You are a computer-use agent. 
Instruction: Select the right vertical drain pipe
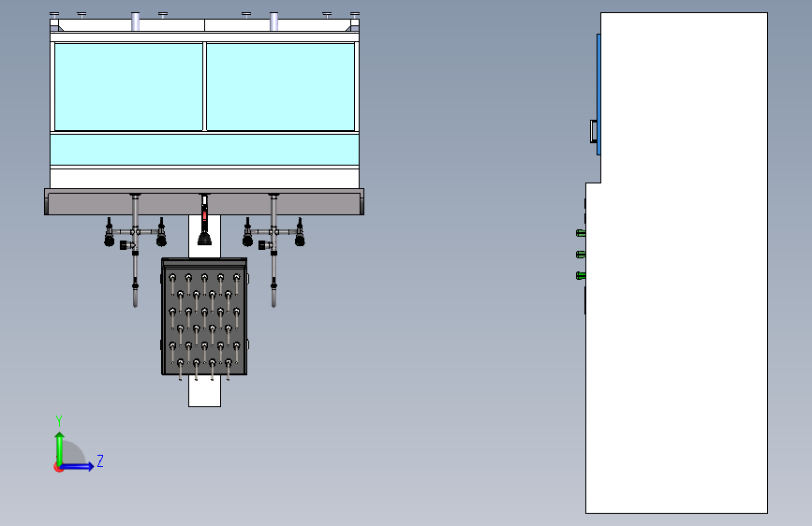point(273,250)
